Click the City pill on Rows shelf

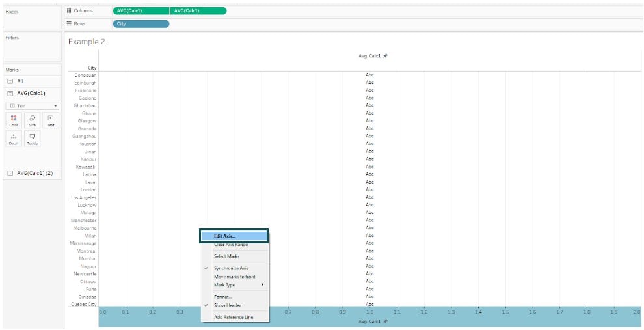[141, 24]
